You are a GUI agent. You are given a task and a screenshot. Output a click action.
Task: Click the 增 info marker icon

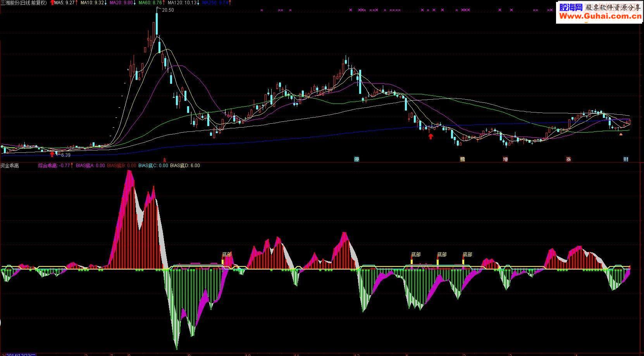505,159
